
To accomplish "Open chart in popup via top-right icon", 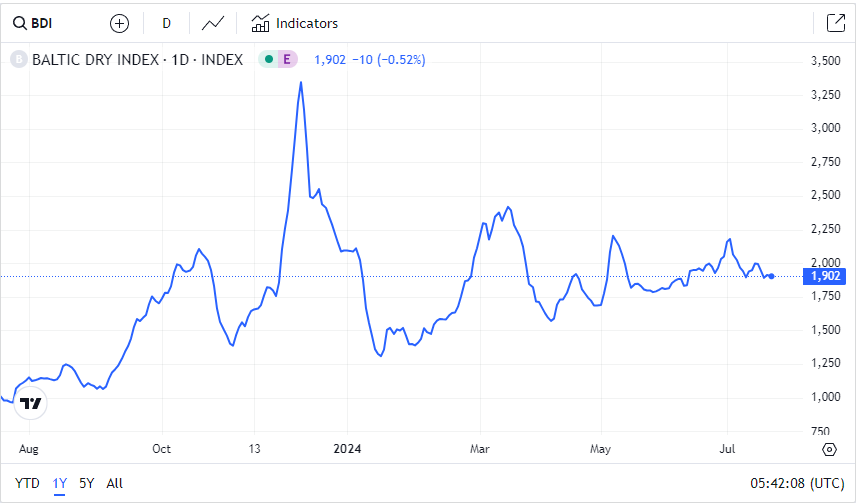I will tap(835, 23).
